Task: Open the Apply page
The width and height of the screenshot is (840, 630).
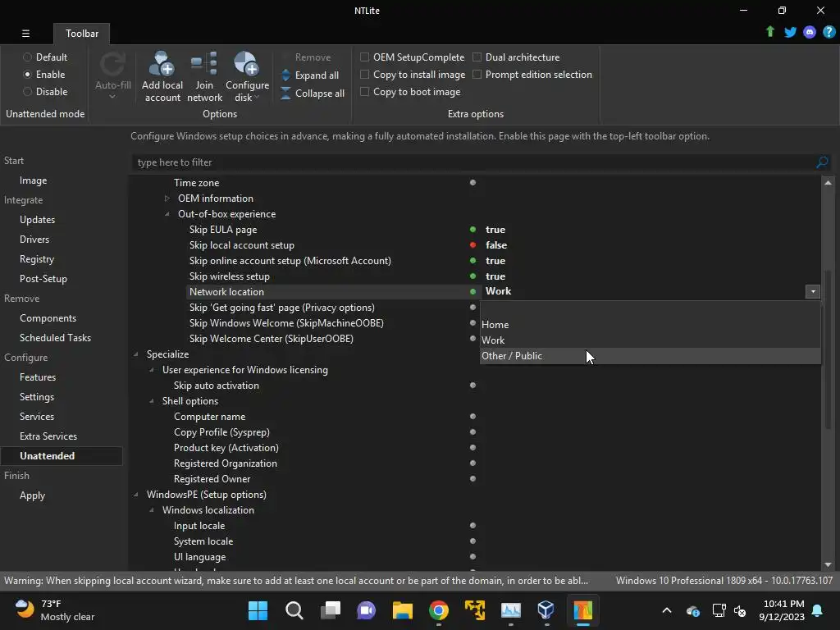Action: tap(32, 495)
